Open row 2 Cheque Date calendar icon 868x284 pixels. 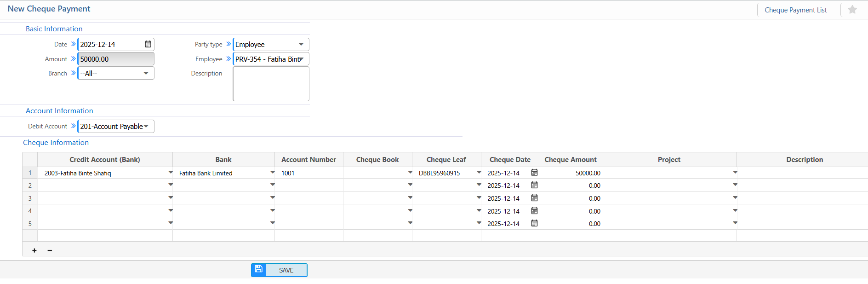click(x=534, y=185)
